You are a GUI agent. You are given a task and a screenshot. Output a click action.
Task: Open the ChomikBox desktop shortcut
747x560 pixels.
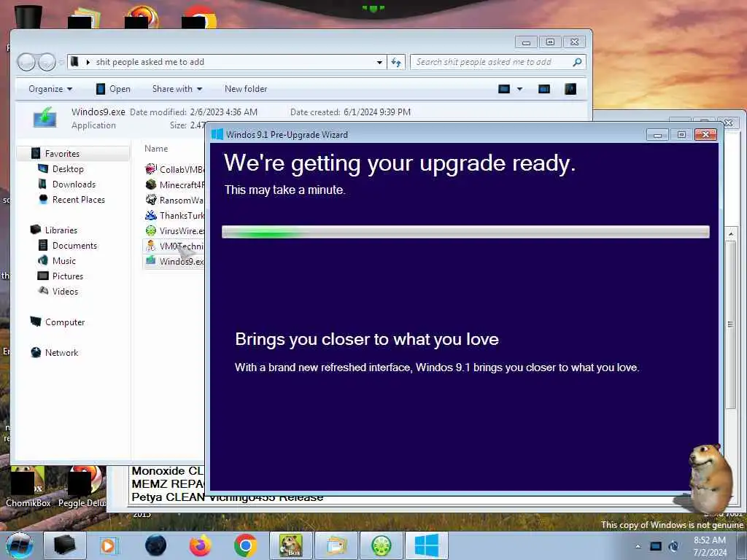tap(28, 486)
